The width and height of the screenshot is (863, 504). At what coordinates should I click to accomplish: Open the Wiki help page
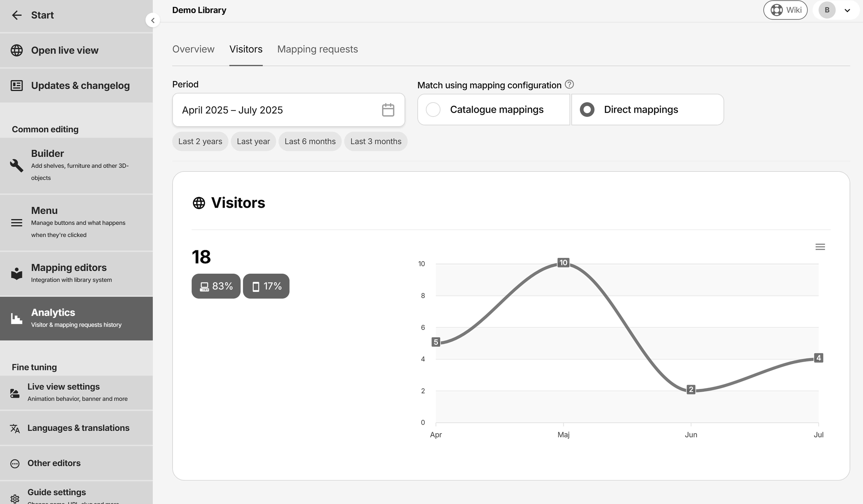785,10
